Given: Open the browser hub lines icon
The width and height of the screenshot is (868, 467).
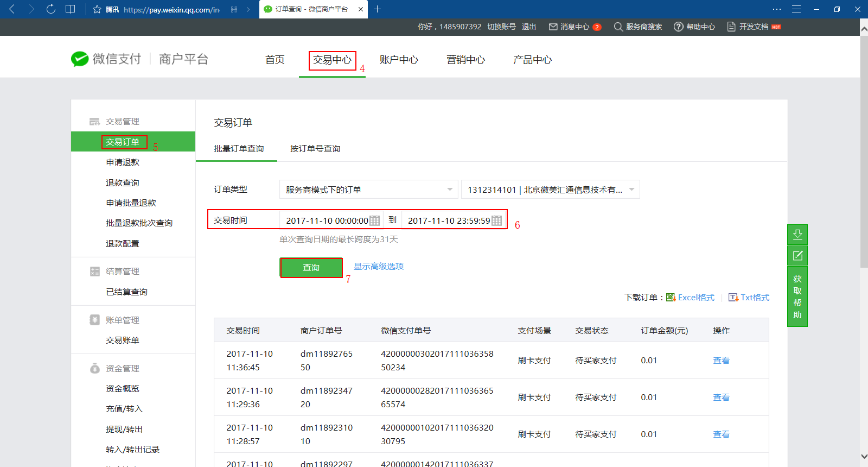Looking at the screenshot, I should point(796,9).
